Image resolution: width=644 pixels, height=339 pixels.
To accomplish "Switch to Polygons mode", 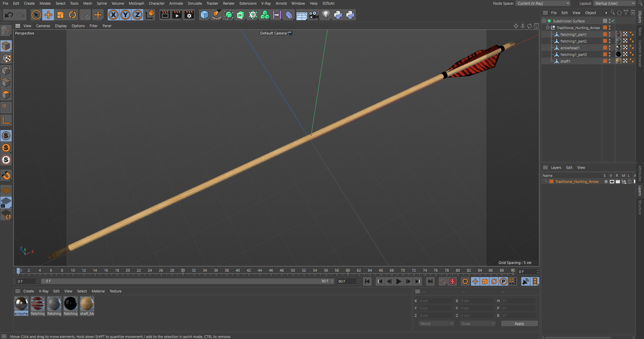I will click(x=6, y=95).
